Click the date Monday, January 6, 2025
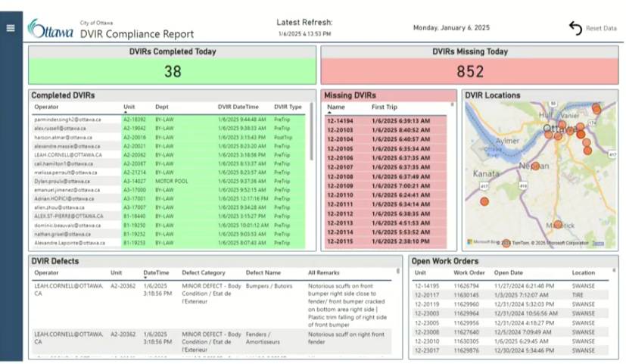 (x=451, y=28)
